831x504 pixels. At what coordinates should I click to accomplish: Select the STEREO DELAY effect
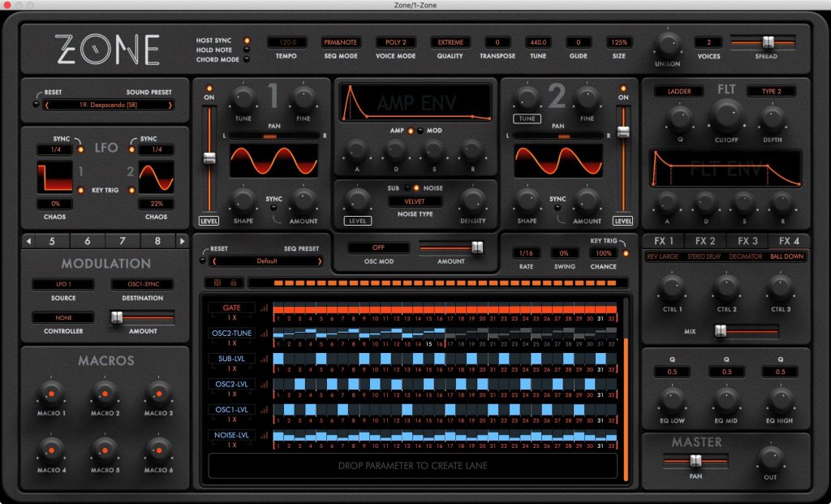tap(704, 256)
